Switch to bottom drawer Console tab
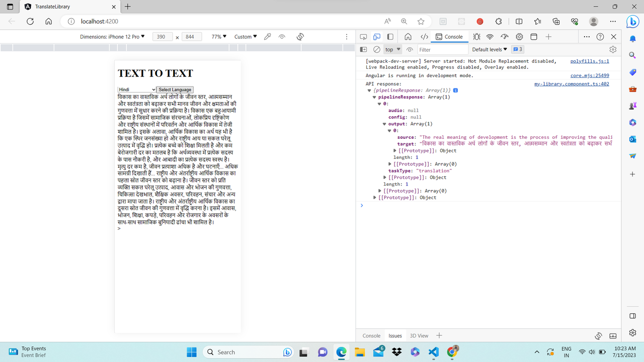Screen dimensions: 644x362 (372, 336)
